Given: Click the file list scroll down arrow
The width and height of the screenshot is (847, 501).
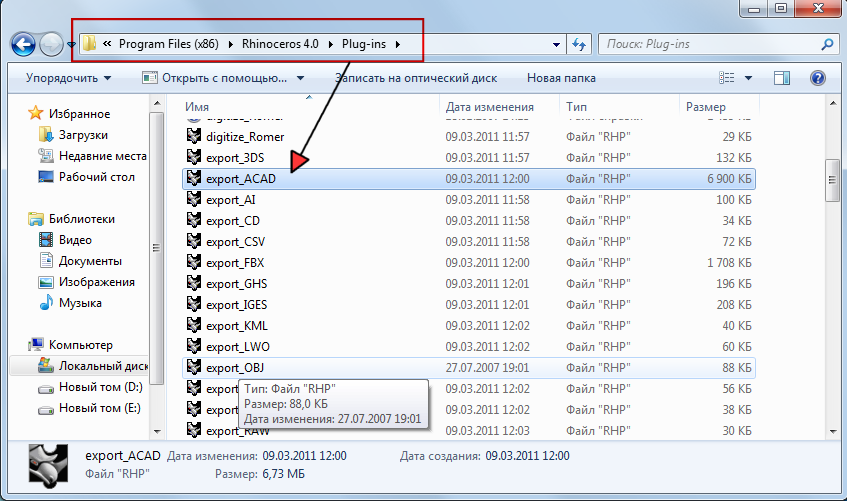Looking at the screenshot, I should tap(832, 431).
